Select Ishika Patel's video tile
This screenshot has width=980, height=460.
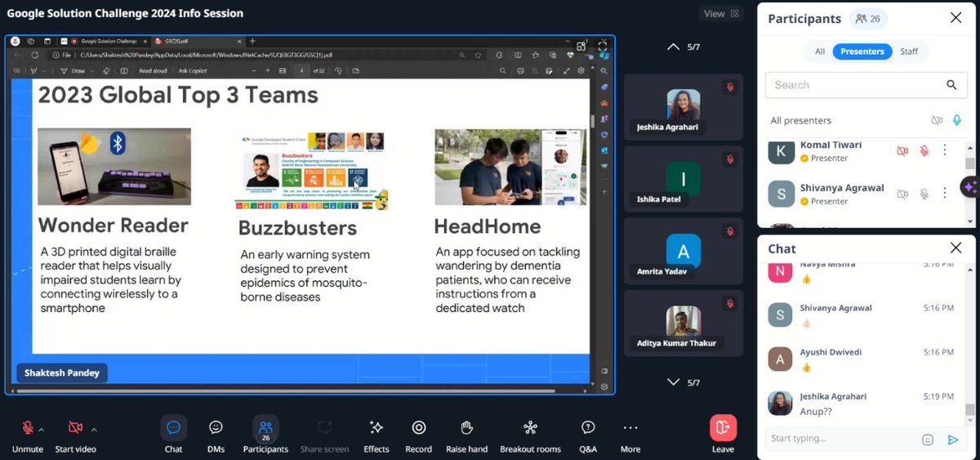point(684,178)
